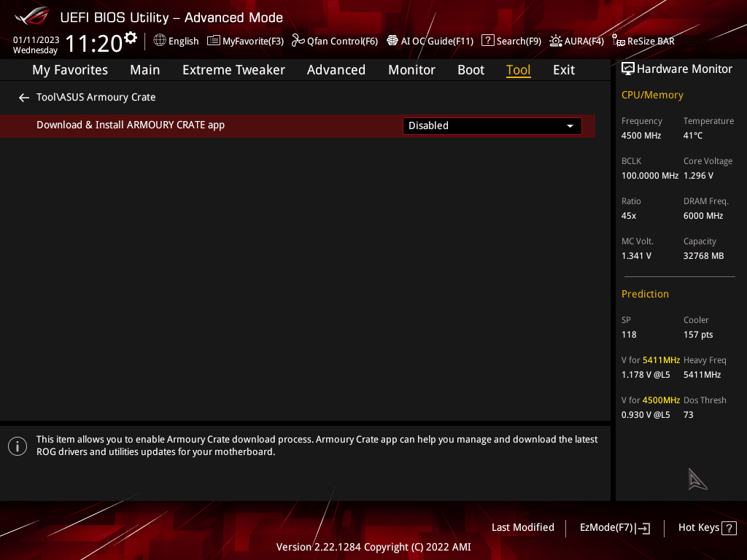Click the ReSize BAR label
Viewport: 747px width, 560px height.
651,42
